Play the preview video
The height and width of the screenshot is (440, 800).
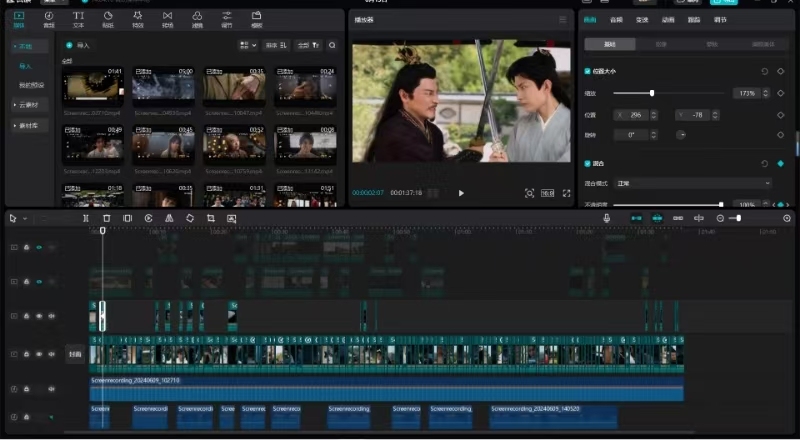[x=461, y=193]
